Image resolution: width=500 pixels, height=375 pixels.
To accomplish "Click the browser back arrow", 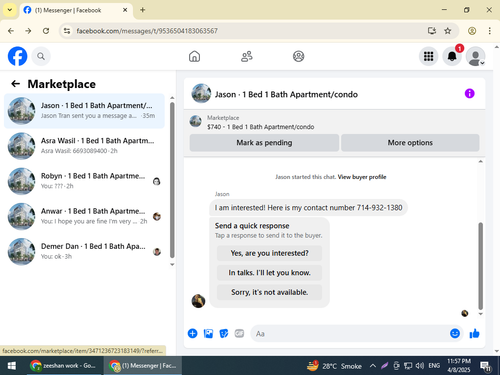I will click(x=11, y=31).
